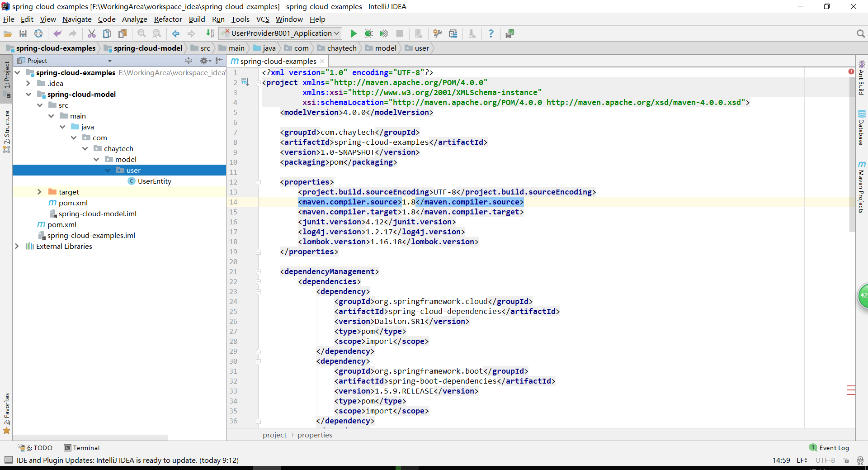
Task: Open the Navigate menu
Action: tap(77, 19)
